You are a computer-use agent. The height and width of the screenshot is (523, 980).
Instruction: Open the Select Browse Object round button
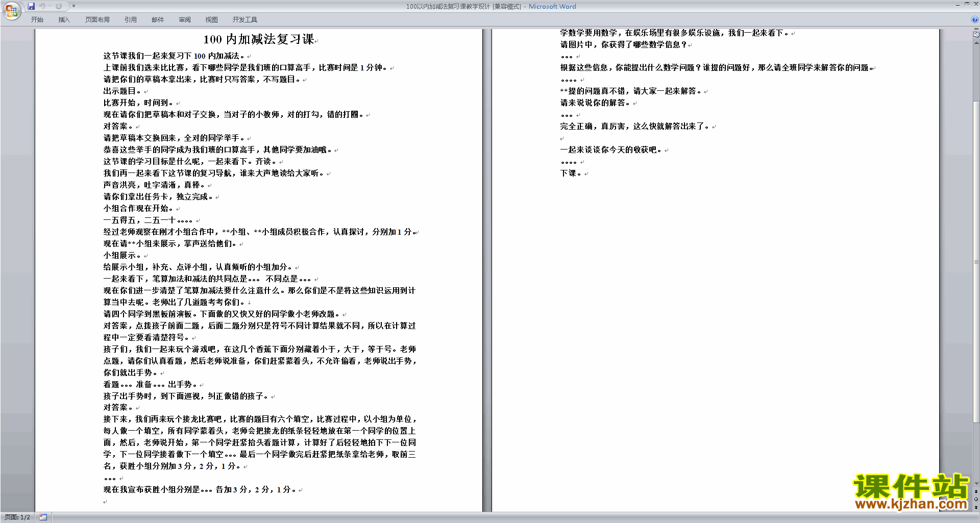point(976,499)
